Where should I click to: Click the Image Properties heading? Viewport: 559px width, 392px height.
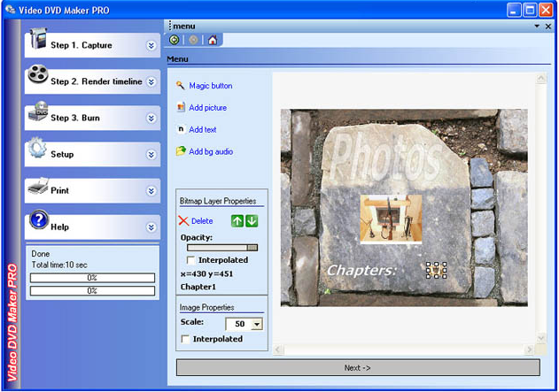point(206,307)
